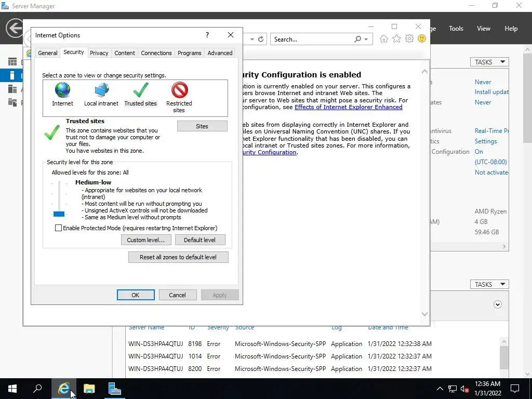Open the Properties TASKS dropdown
The image size is (532, 399).
(x=489, y=62)
